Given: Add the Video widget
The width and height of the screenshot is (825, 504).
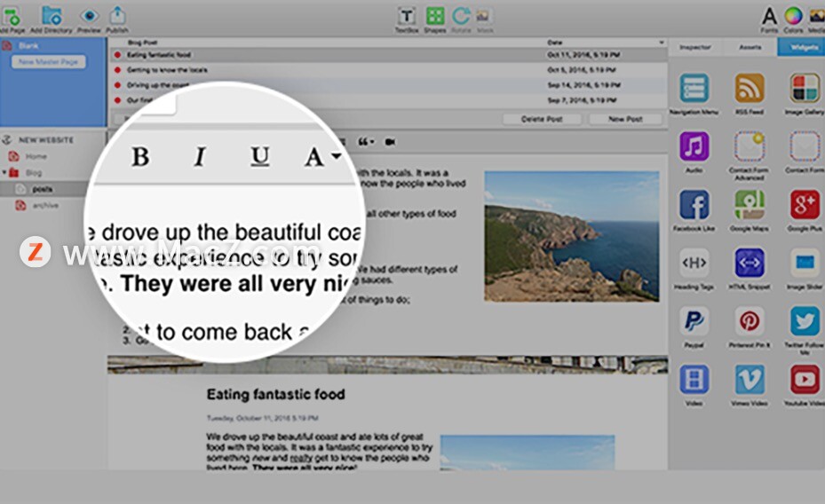Looking at the screenshot, I should [x=694, y=380].
